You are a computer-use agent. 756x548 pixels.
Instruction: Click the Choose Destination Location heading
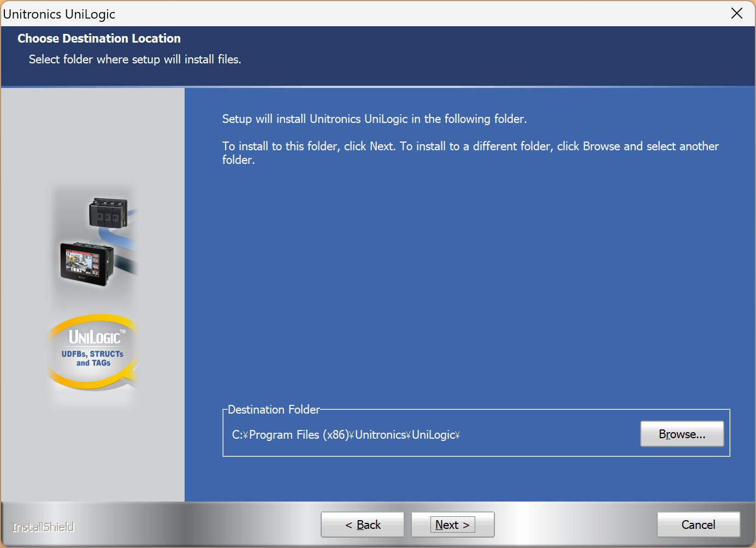coord(99,38)
